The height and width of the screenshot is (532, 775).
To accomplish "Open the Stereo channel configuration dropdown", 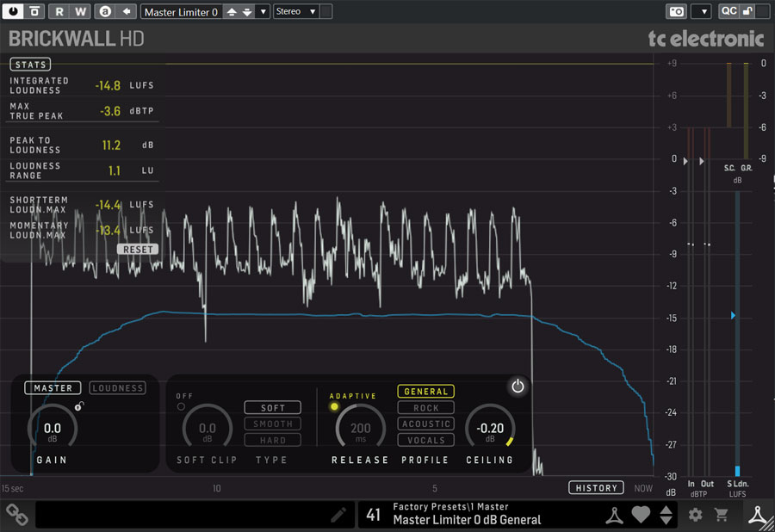I will click(296, 11).
